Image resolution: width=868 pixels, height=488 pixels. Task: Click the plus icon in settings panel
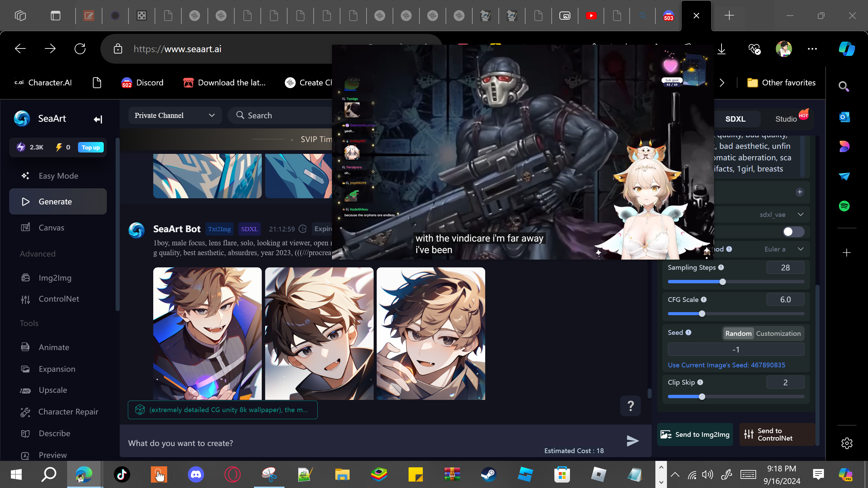point(800,192)
